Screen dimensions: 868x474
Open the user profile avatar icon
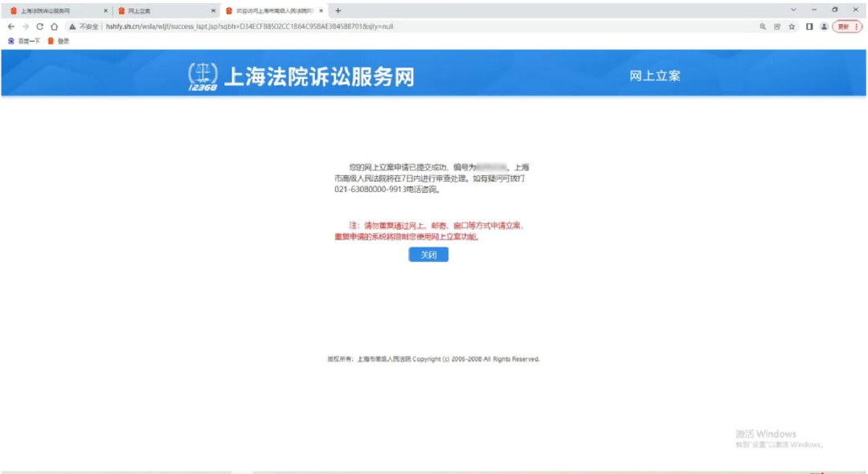click(824, 27)
